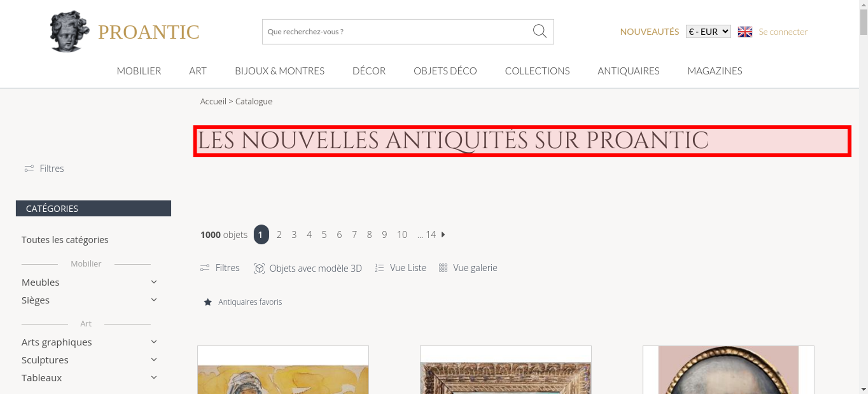Click the Se connecter link
This screenshot has height=394, width=868.
click(783, 32)
